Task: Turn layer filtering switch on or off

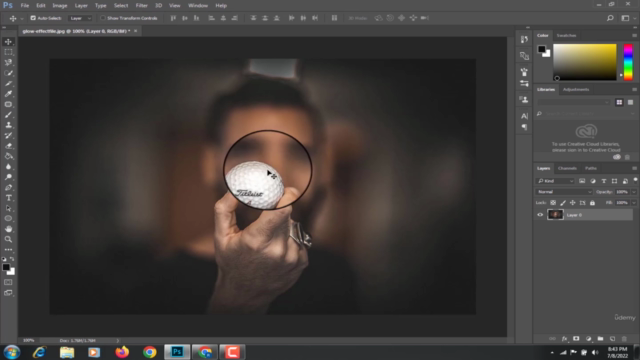Action: point(636,180)
